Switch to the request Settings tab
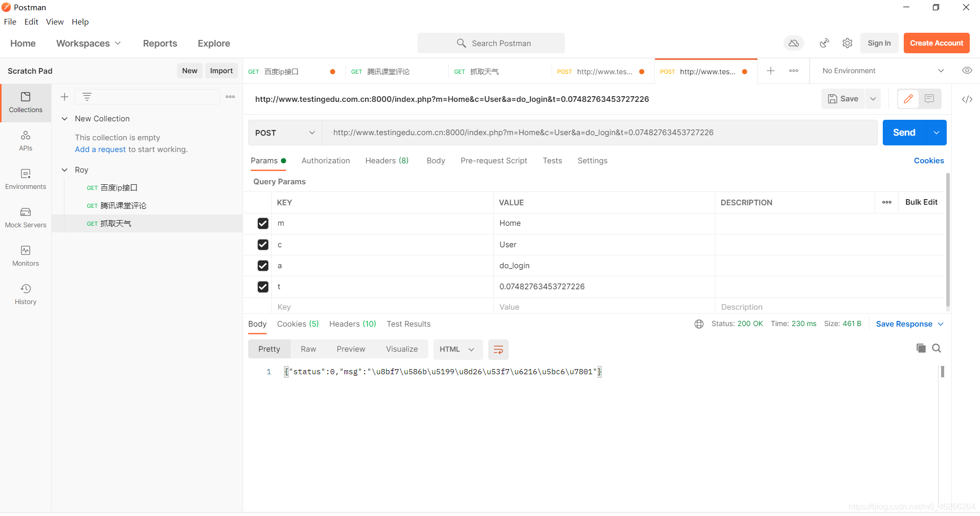980x516 pixels. tap(592, 161)
